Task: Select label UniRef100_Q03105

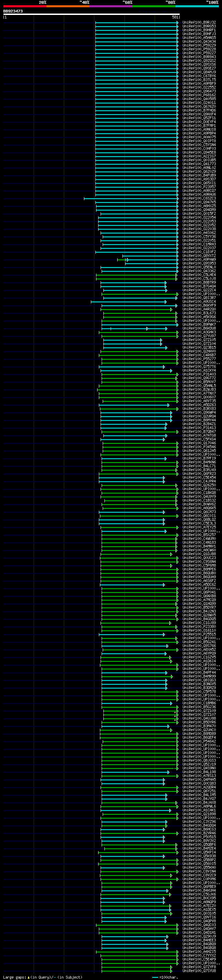Action: pyautogui.click(x=199, y=913)
